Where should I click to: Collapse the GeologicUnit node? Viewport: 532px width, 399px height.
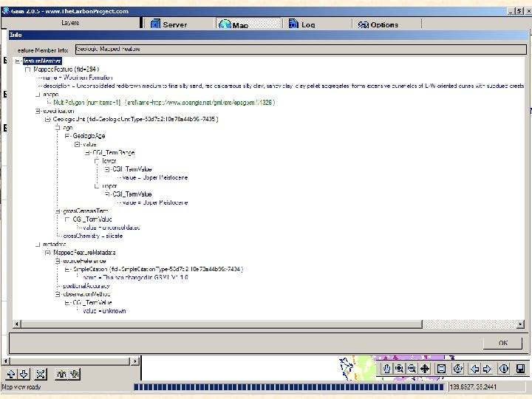(x=47, y=119)
